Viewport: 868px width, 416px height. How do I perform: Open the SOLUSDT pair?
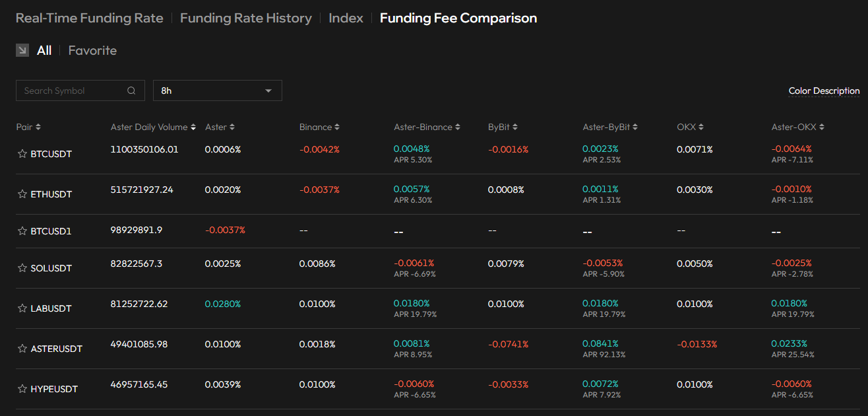pyautogui.click(x=51, y=268)
